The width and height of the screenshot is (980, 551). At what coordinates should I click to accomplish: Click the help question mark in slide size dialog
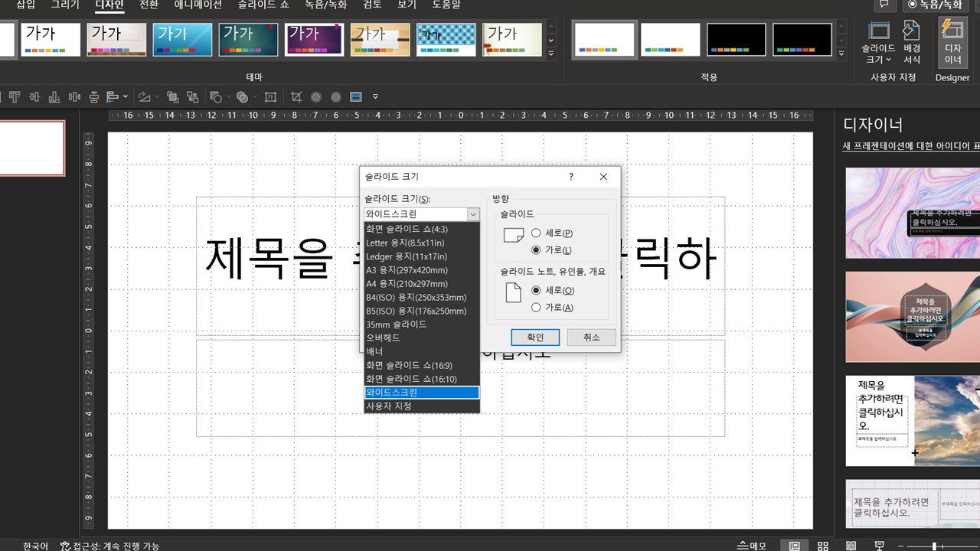click(571, 177)
